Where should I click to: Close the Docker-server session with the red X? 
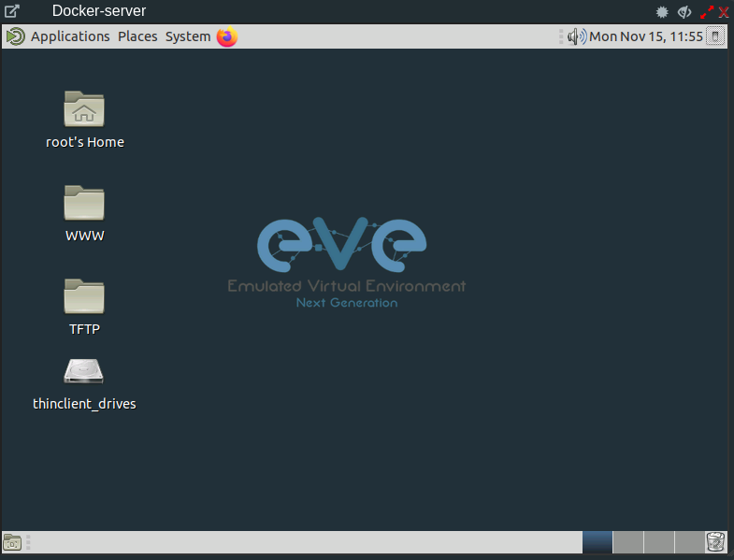pyautogui.click(x=724, y=12)
